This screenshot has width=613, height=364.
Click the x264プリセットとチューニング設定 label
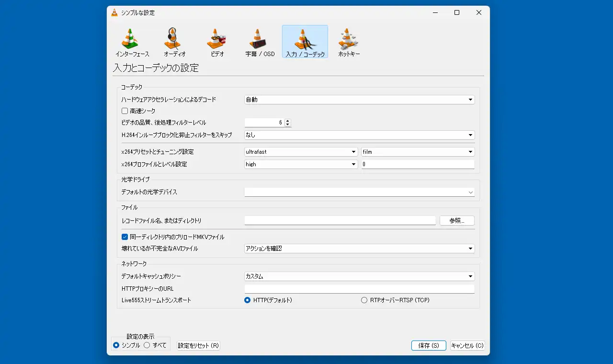158,152
